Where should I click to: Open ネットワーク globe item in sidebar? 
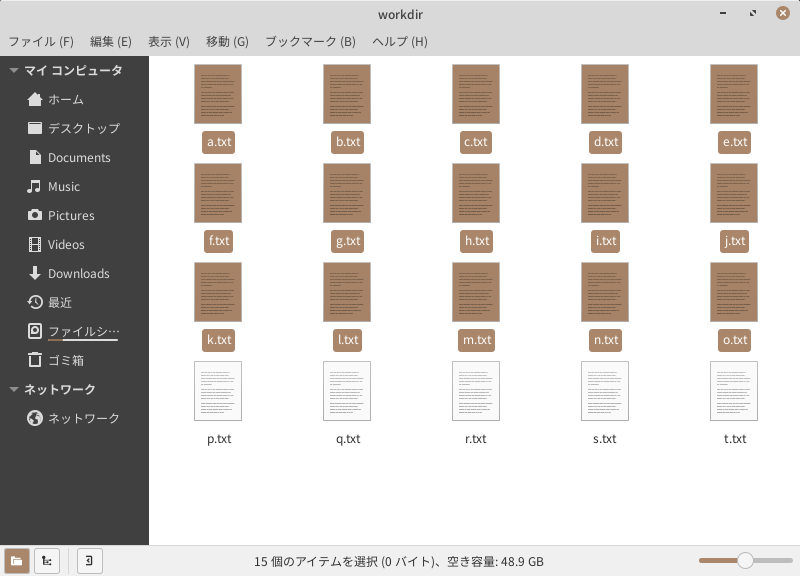point(74,418)
